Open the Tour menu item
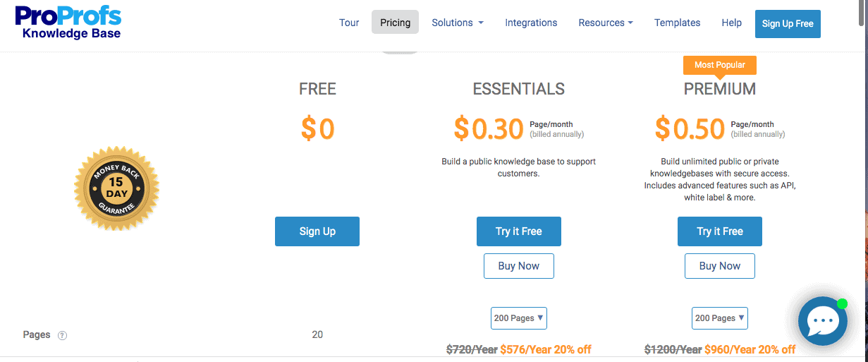This screenshot has width=868, height=362. (349, 23)
